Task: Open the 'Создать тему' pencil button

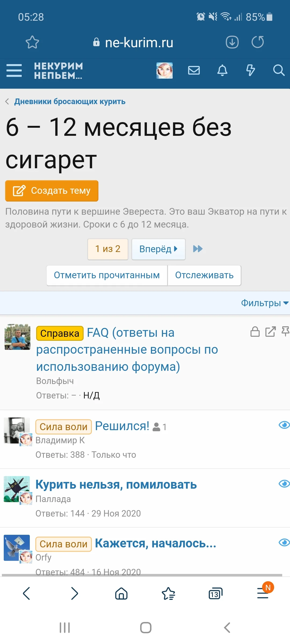Action: point(52,191)
